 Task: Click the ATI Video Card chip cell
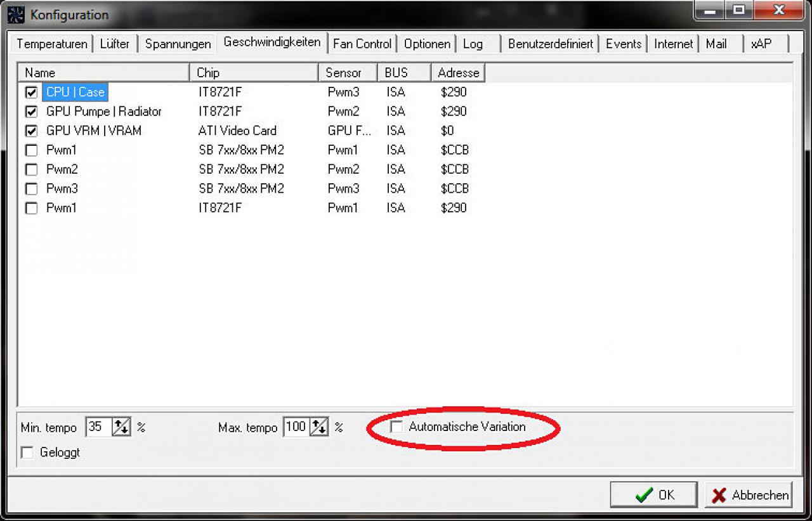237,131
